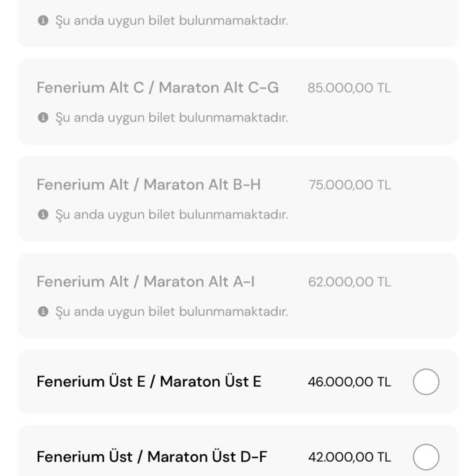This screenshot has width=476, height=476.
Task: Click unavailable ticket message under Alt C-G
Action: pos(172,117)
